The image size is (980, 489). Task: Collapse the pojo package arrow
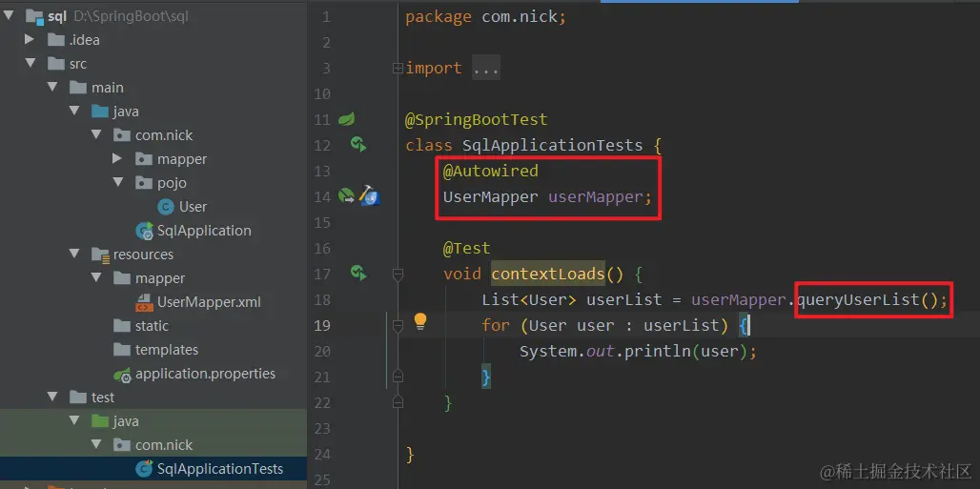[119, 183]
